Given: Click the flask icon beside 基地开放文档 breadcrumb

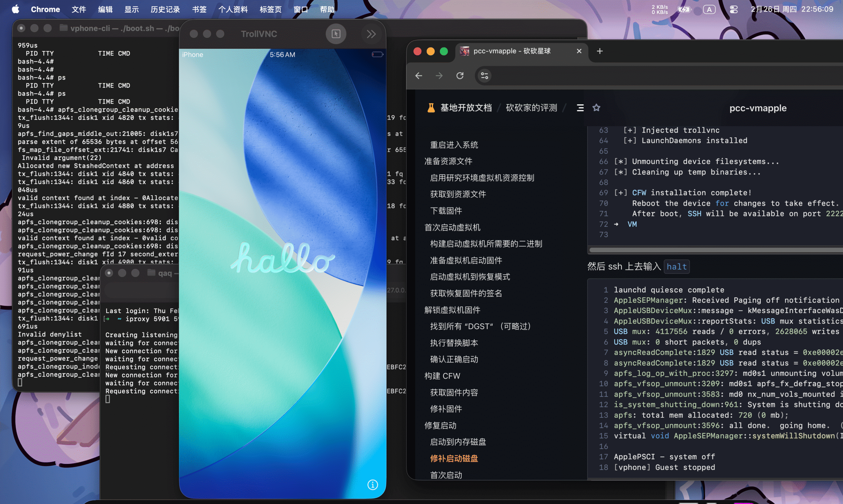Looking at the screenshot, I should (x=431, y=108).
